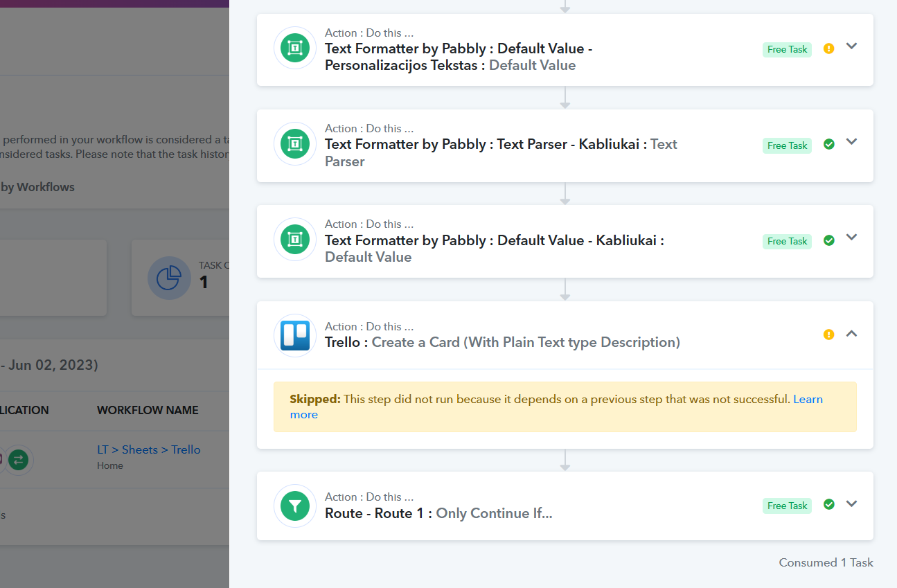Viewport: 897px width, 588px height.
Task: Click Text Parser - Kabliukai step title
Action: [x=501, y=152]
